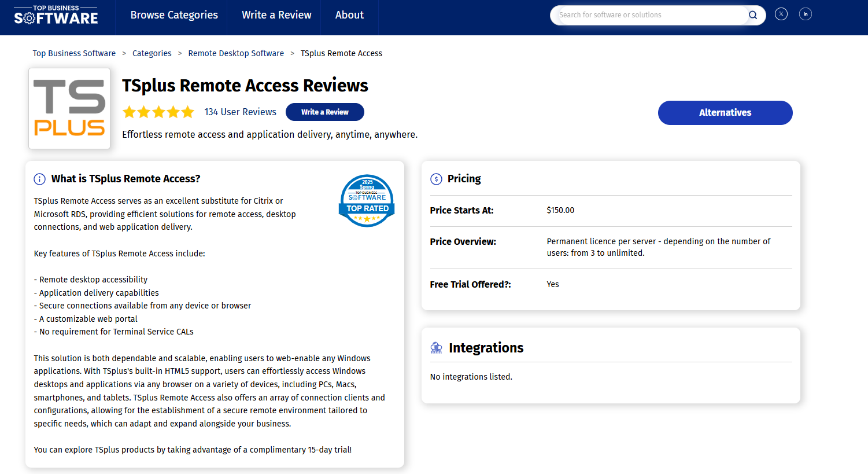Open the 134 User Reviews link
Viewport: 868px width, 474px height.
[x=241, y=112]
